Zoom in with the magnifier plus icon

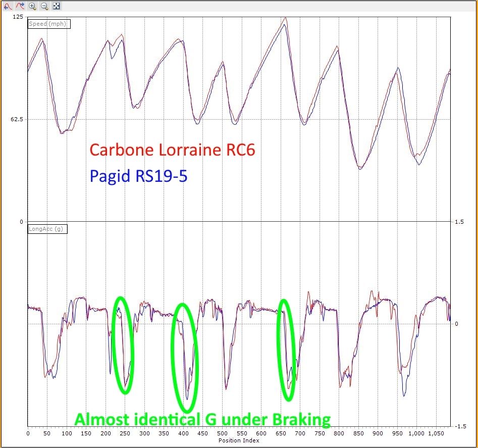pyautogui.click(x=32, y=6)
